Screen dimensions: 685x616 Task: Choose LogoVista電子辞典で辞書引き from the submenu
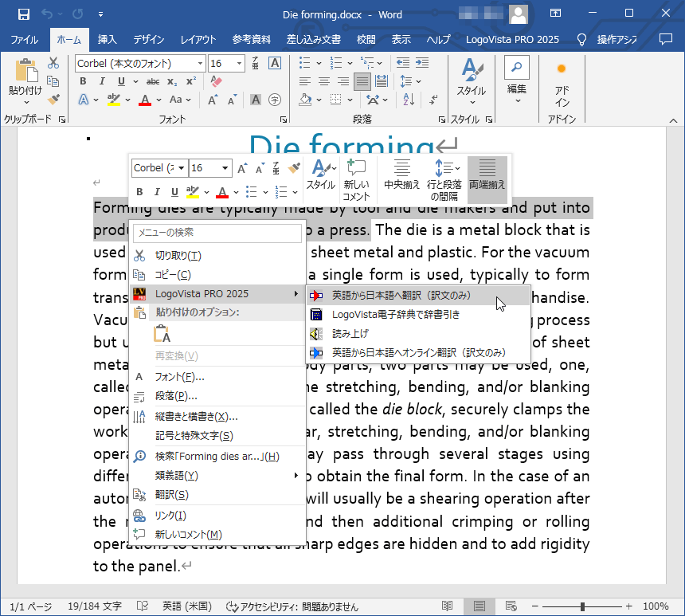418,315
